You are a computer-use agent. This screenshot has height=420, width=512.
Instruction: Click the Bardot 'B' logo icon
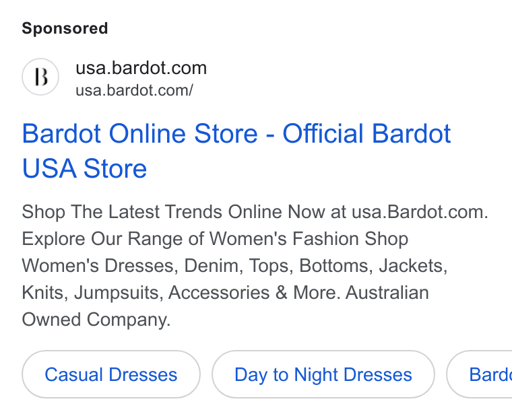coord(40,77)
